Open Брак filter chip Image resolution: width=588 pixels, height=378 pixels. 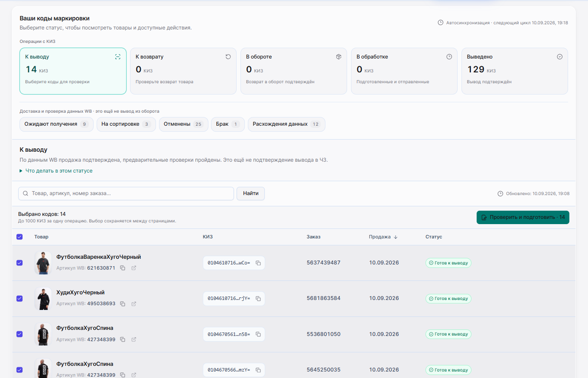tap(228, 124)
